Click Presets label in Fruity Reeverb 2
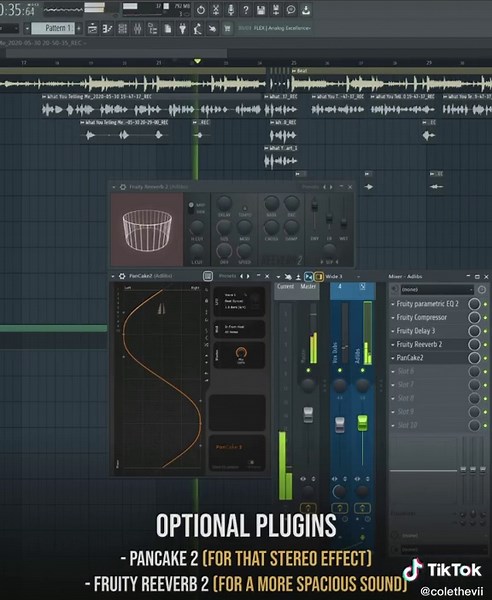The height and width of the screenshot is (600, 492). [x=310, y=187]
